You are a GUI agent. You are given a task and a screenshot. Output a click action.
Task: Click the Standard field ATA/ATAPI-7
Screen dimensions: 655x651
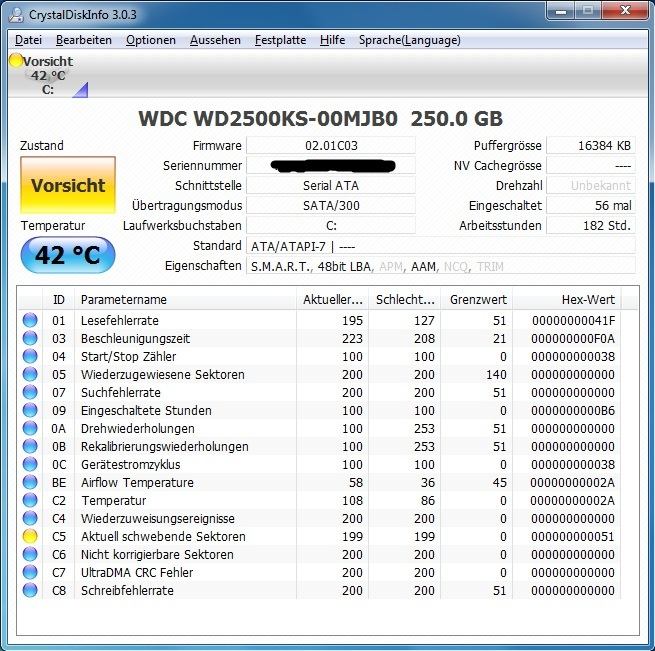coord(441,246)
